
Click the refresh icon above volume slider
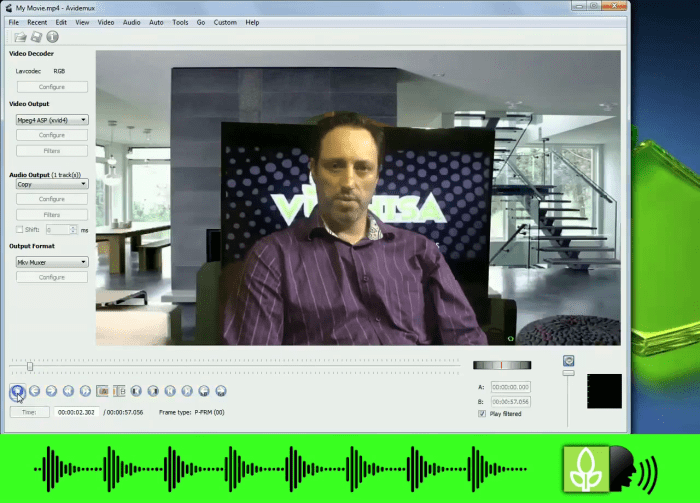(568, 361)
